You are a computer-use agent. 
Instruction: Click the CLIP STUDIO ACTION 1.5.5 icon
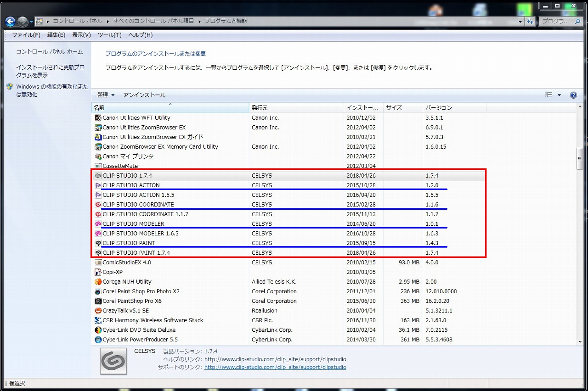pos(98,195)
